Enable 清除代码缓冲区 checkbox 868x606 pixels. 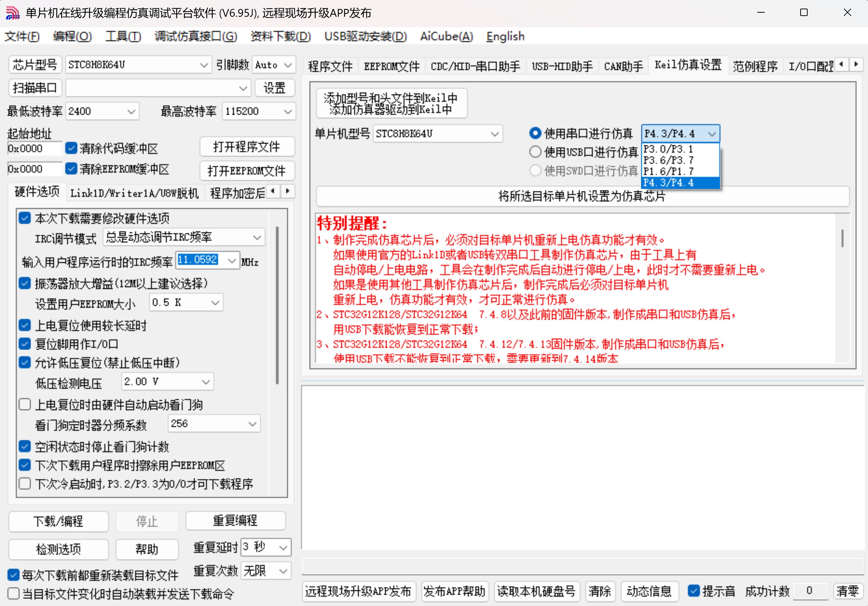point(71,148)
